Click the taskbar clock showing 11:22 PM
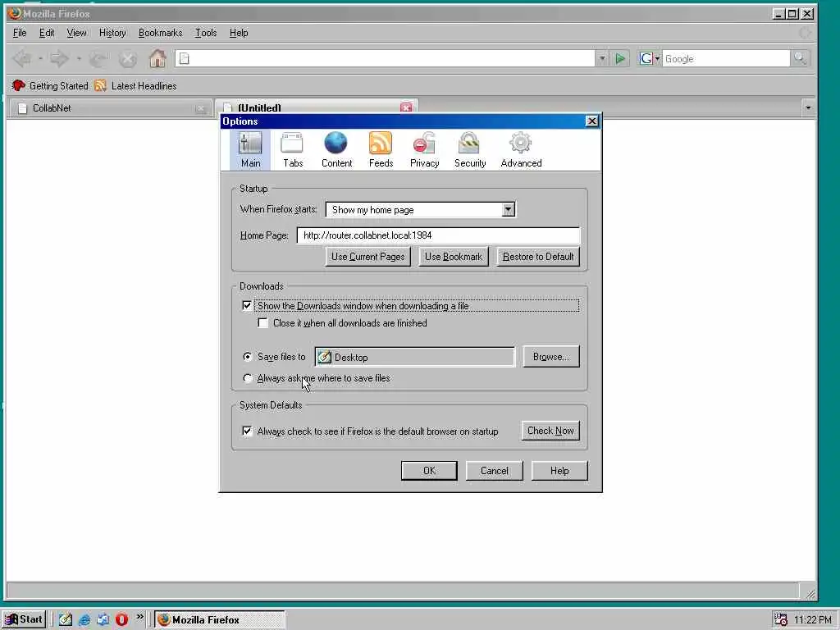Image resolution: width=840 pixels, height=630 pixels. 813,620
